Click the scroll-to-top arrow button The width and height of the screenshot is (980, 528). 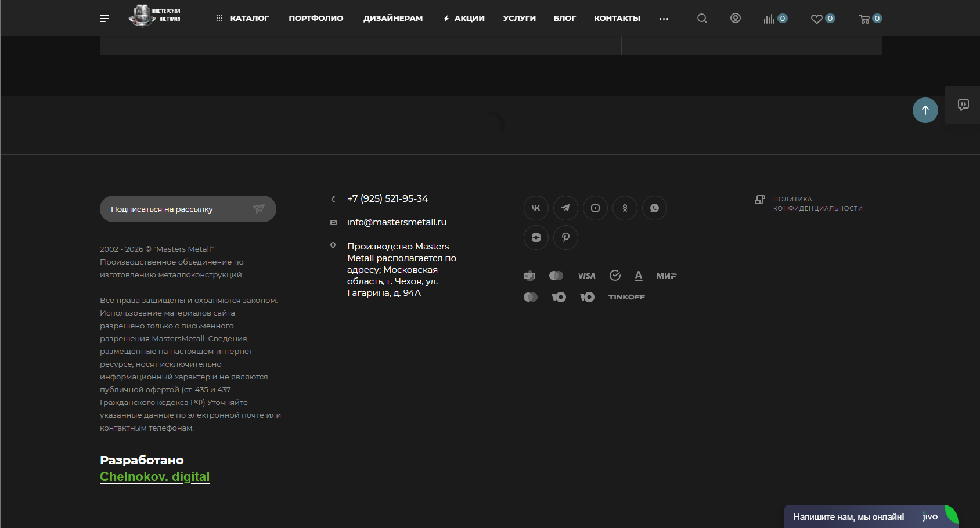coord(925,110)
